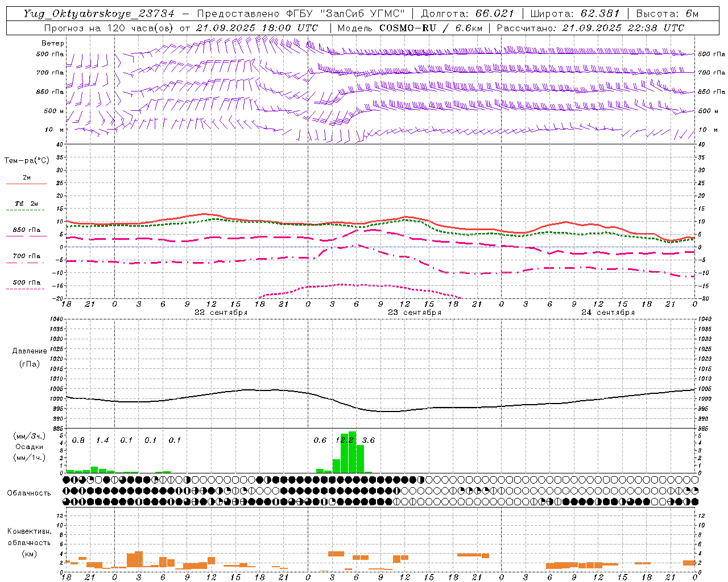Click the 700 гПа entry in temperature legend
This screenshot has width=728, height=582.
coord(27,256)
